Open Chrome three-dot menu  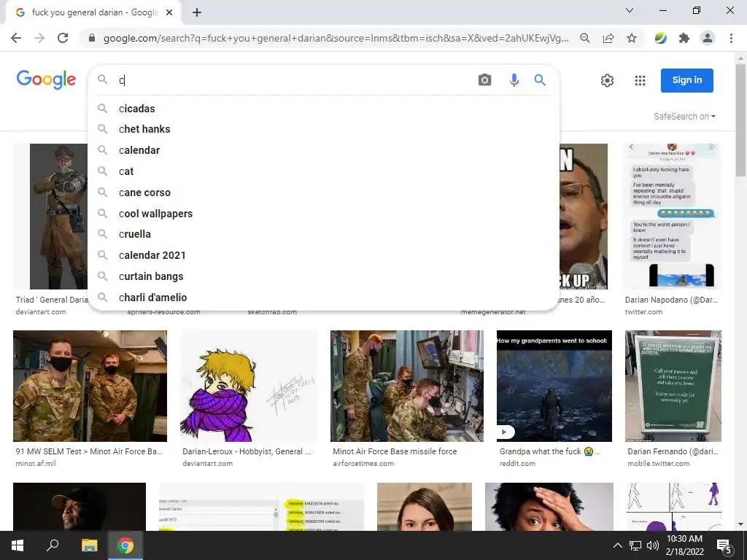pyautogui.click(x=731, y=38)
